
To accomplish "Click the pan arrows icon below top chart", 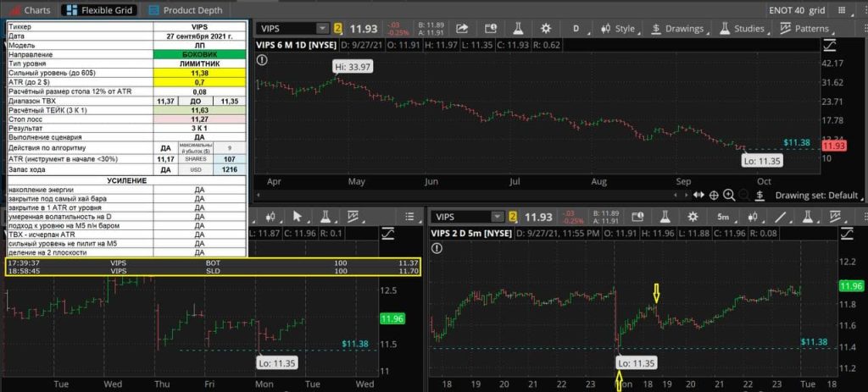I will pos(698,195).
